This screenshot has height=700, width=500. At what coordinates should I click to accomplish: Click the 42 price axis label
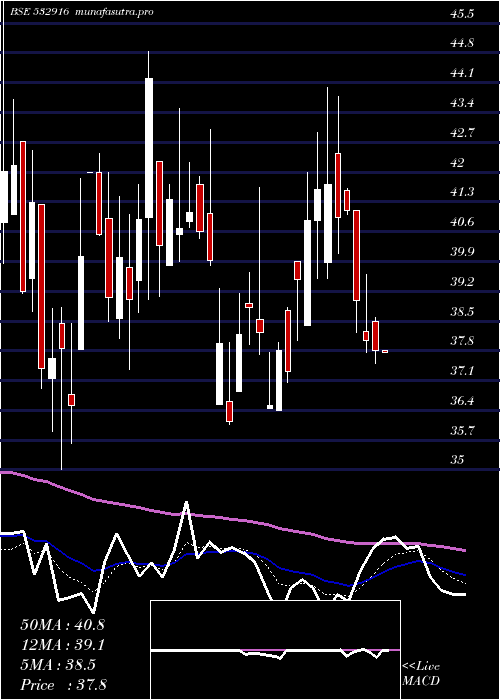pyautogui.click(x=457, y=163)
